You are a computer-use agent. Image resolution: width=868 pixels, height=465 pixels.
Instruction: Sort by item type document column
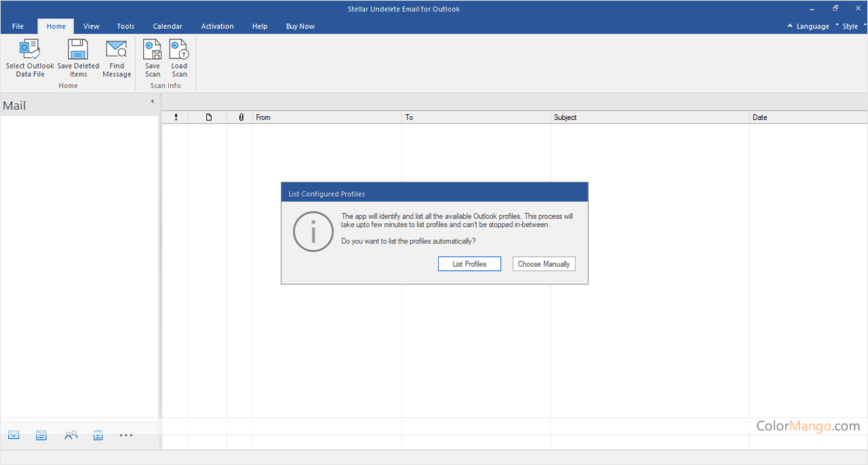point(209,117)
